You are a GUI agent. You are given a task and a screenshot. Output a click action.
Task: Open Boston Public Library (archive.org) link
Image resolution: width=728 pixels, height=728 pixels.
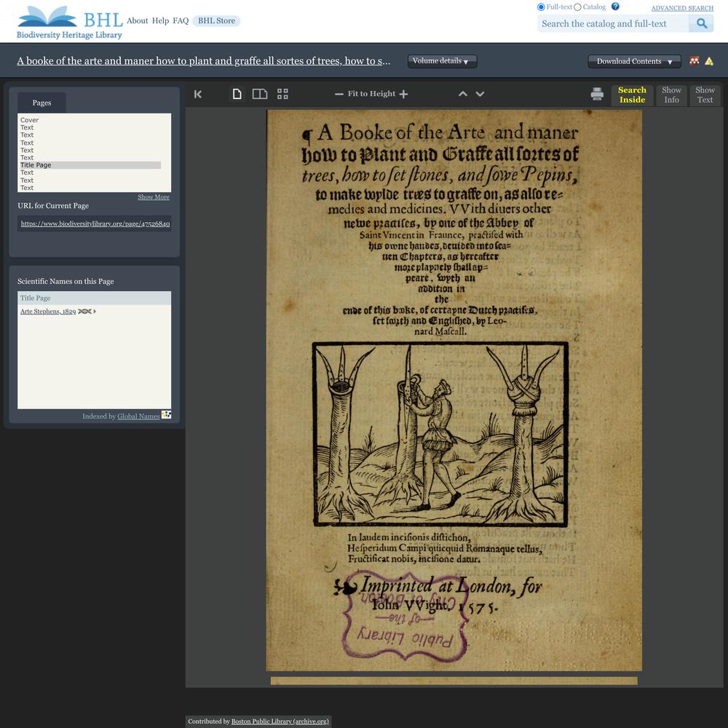pos(280,721)
